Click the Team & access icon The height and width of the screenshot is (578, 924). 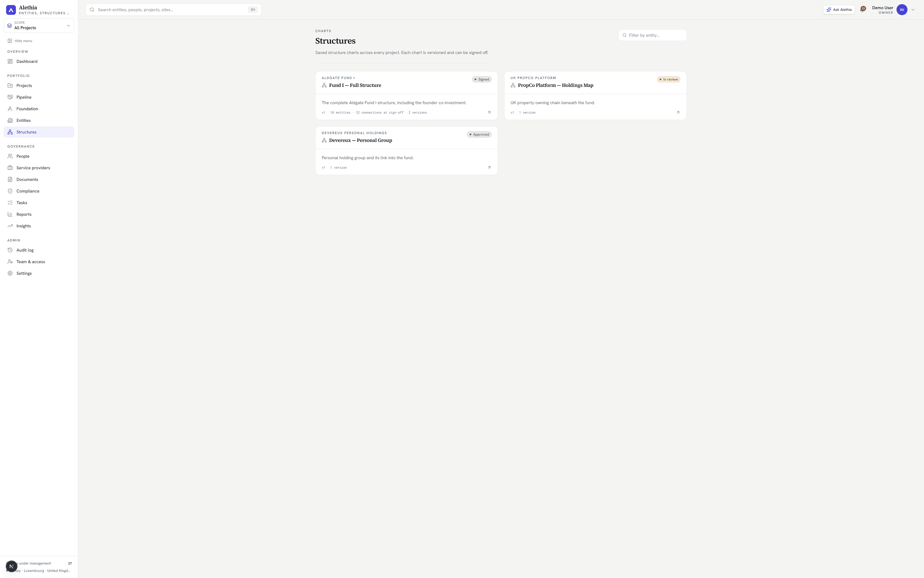coord(10,262)
